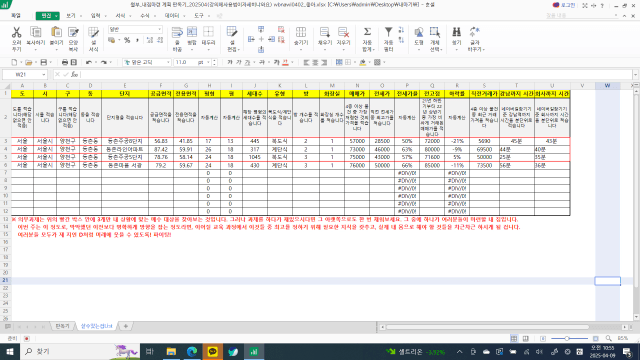Click the New document icon
Viewport: 640px width, 360px height.
14,62
